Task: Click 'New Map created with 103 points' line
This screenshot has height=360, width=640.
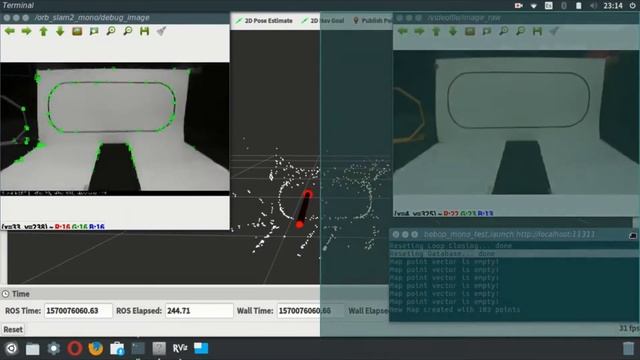Action: click(x=455, y=310)
